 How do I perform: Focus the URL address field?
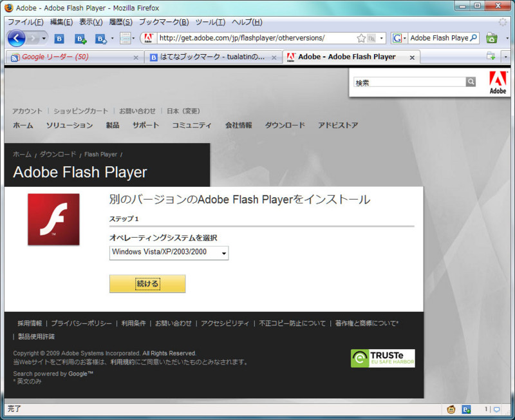pos(256,38)
